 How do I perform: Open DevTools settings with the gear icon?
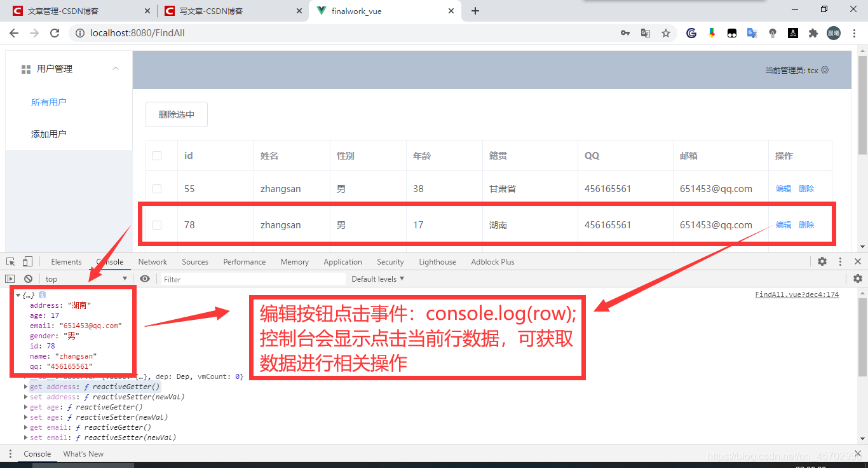click(x=822, y=261)
